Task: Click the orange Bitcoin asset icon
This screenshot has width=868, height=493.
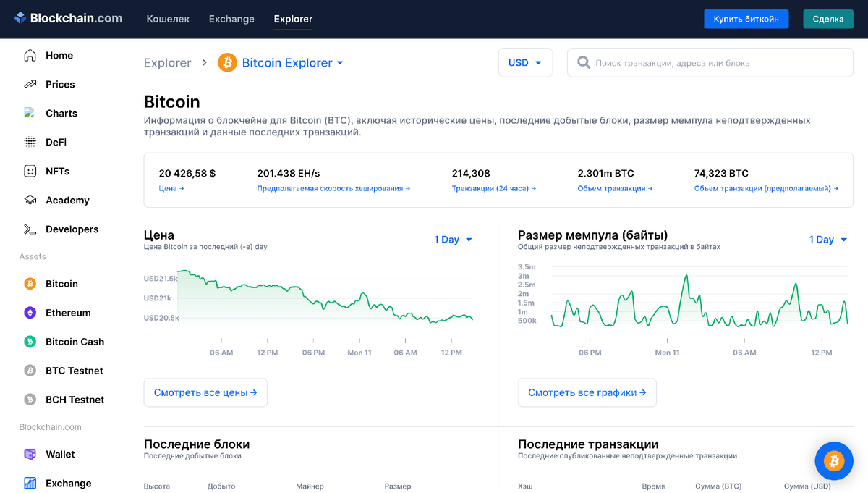Action: (x=30, y=284)
